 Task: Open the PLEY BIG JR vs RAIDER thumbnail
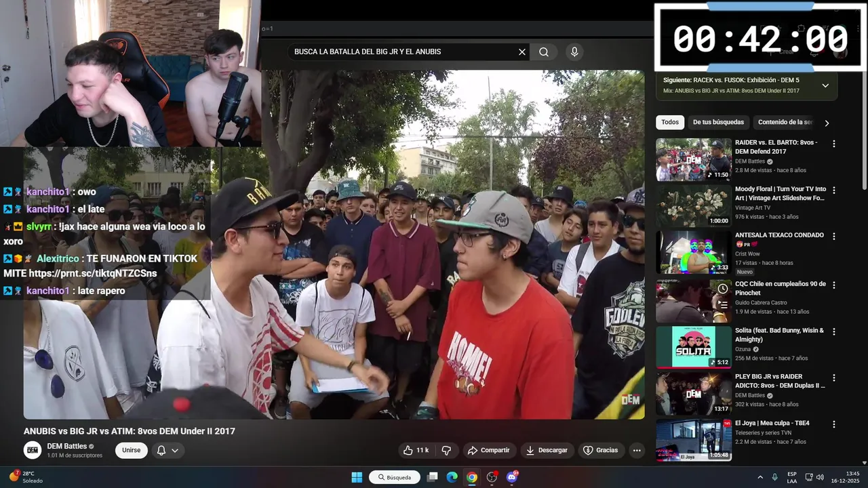(x=694, y=393)
